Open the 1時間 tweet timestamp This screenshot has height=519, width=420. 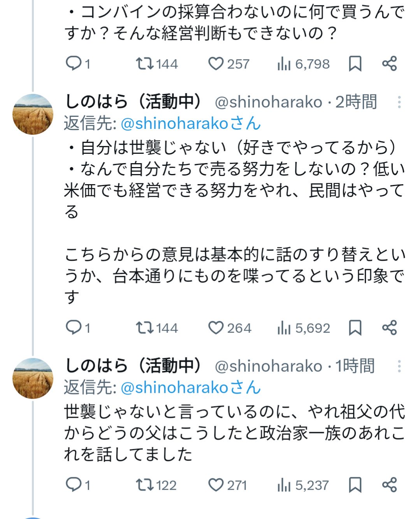(x=355, y=366)
